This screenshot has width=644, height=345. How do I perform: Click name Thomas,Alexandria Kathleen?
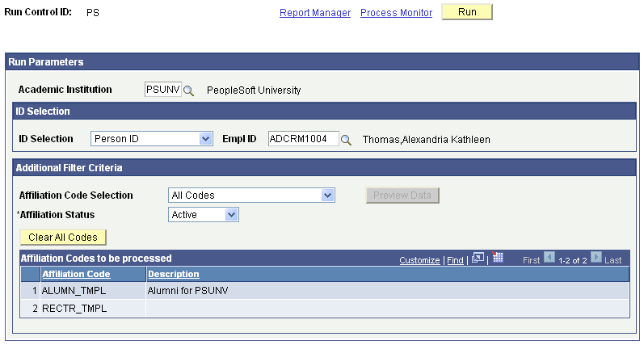(427, 140)
